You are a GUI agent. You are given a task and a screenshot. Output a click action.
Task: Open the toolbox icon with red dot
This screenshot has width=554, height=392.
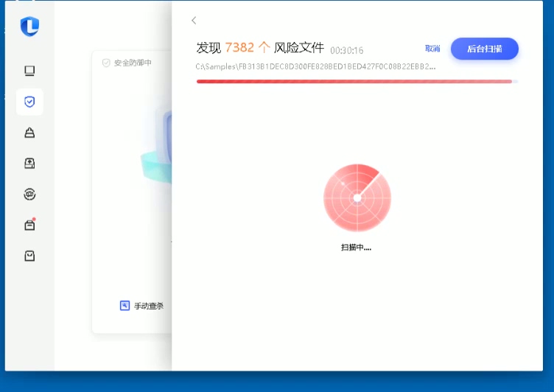tap(29, 225)
